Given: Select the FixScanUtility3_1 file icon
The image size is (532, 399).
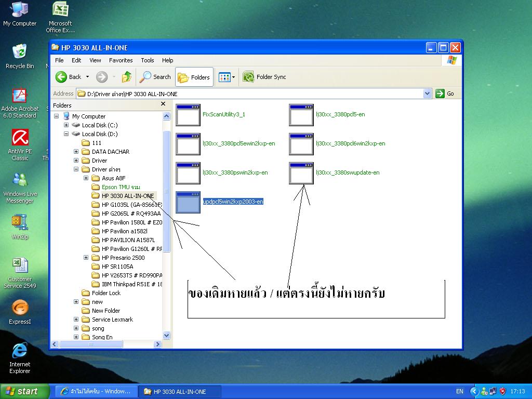Looking at the screenshot, I should click(x=188, y=115).
